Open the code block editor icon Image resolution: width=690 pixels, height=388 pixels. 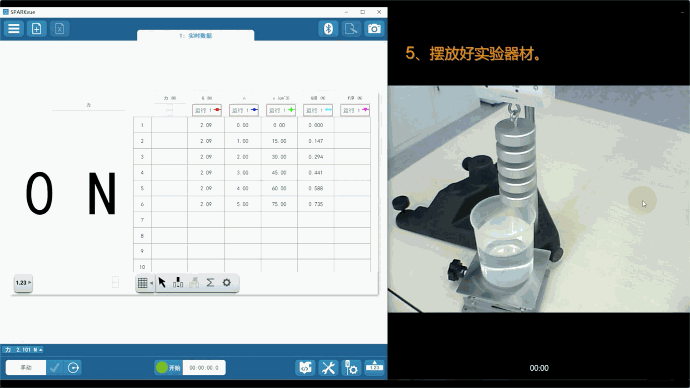coord(305,367)
